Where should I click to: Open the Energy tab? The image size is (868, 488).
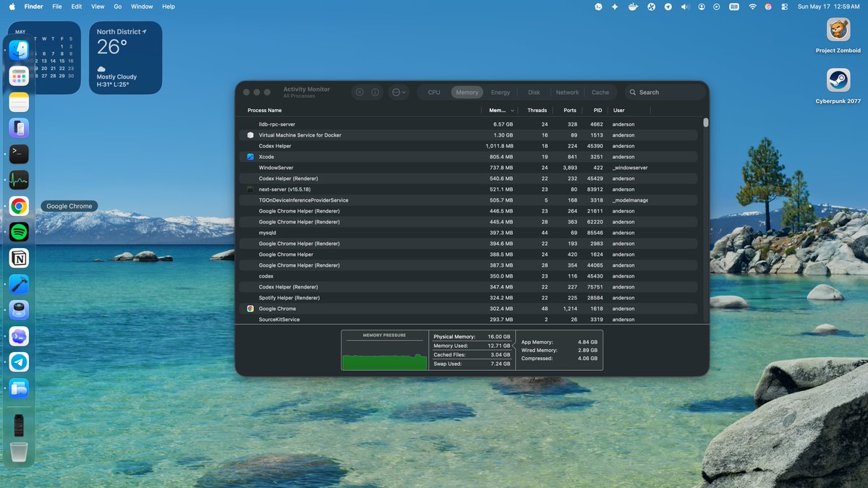501,93
